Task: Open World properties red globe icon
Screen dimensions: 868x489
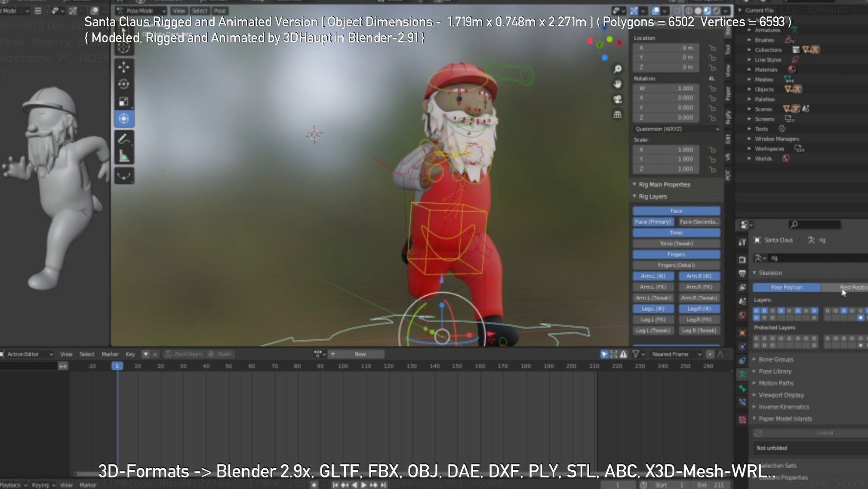Action: (742, 316)
